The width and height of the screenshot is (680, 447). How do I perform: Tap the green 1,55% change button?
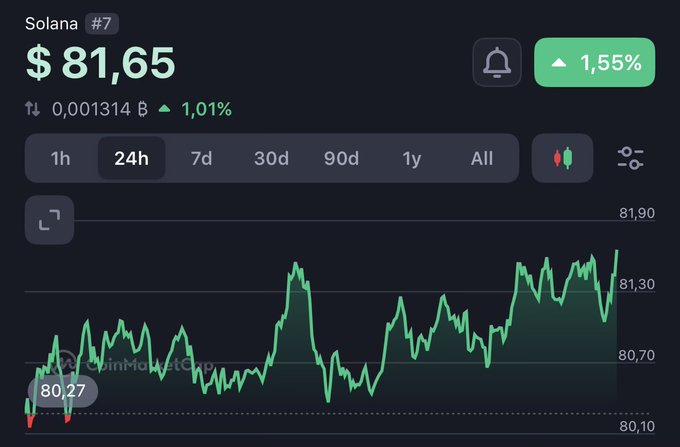click(x=595, y=62)
